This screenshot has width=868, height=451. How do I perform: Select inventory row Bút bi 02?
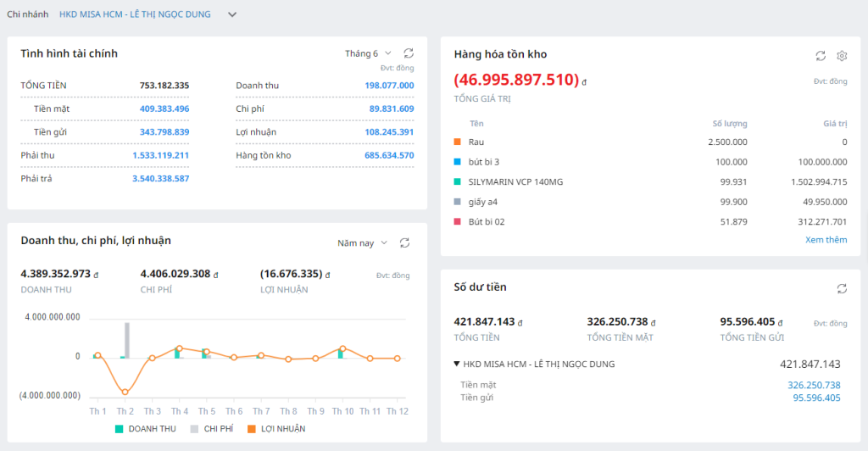pos(650,222)
